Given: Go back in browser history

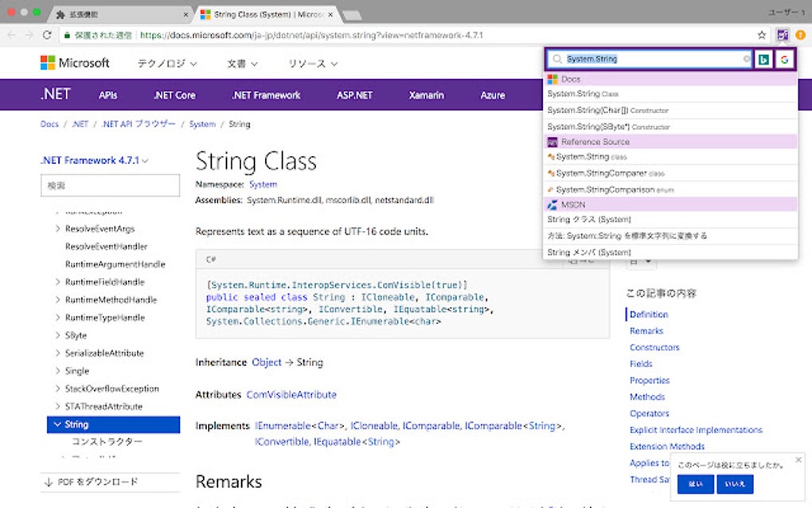Looking at the screenshot, I should [x=11, y=35].
